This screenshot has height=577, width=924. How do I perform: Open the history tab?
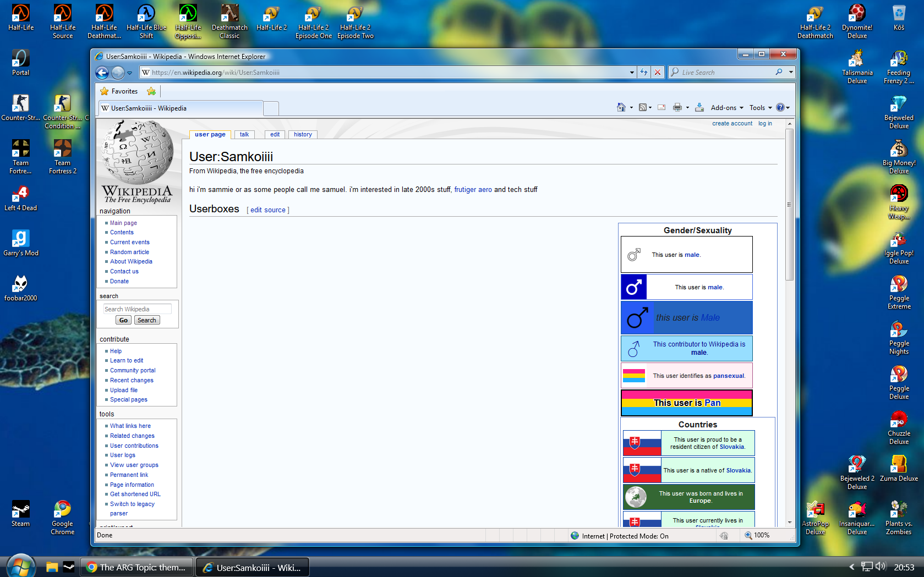303,134
